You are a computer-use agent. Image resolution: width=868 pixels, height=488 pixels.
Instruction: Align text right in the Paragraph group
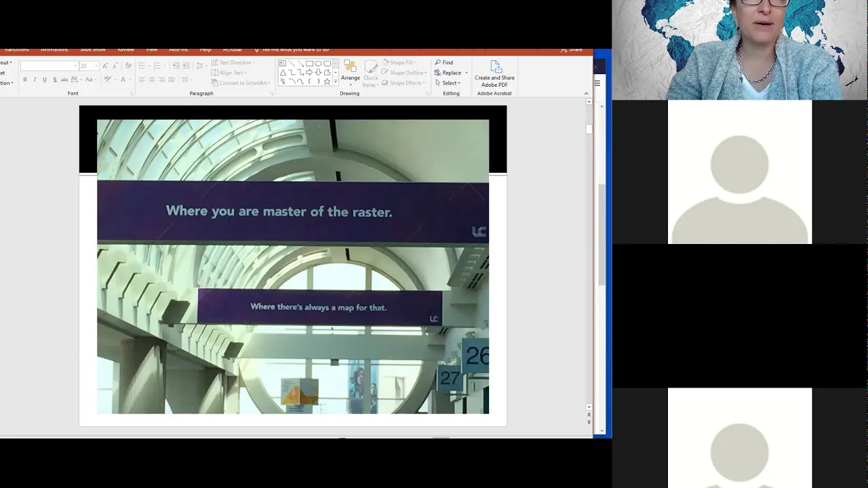tap(161, 80)
